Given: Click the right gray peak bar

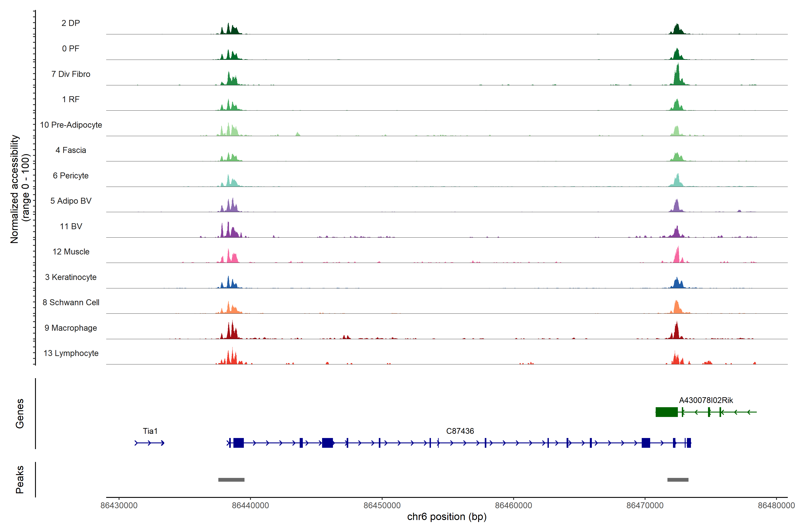Looking at the screenshot, I should tap(678, 480).
